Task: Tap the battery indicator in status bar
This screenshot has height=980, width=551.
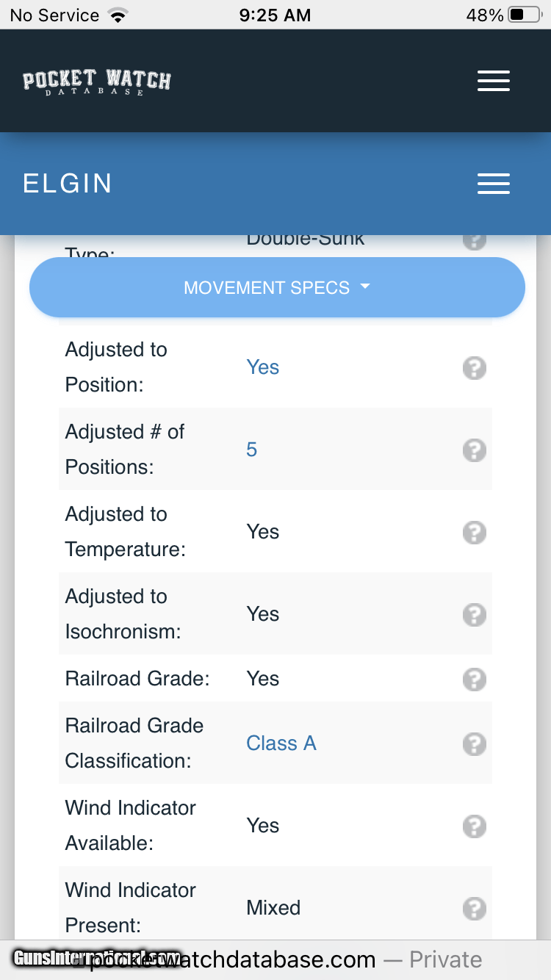Action: point(525,15)
